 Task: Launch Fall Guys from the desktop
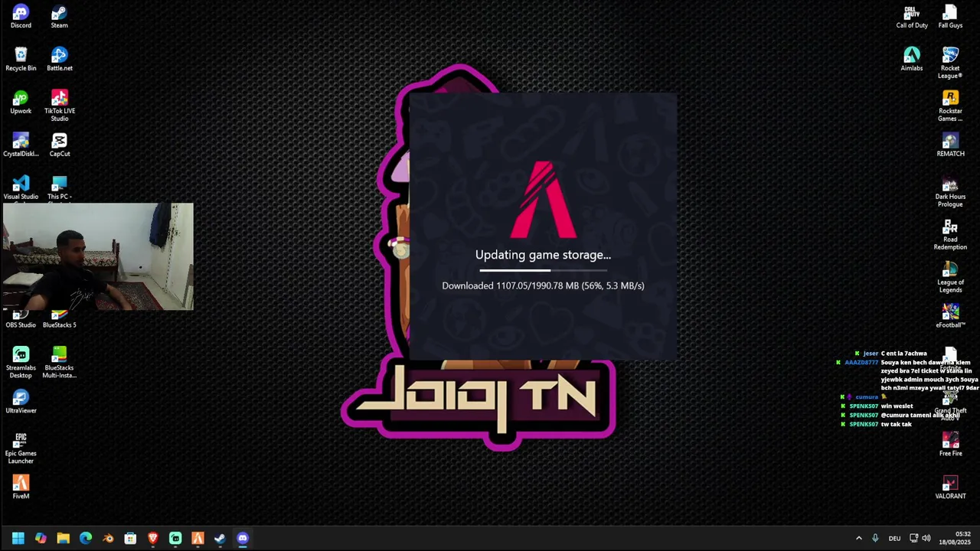pyautogui.click(x=950, y=17)
